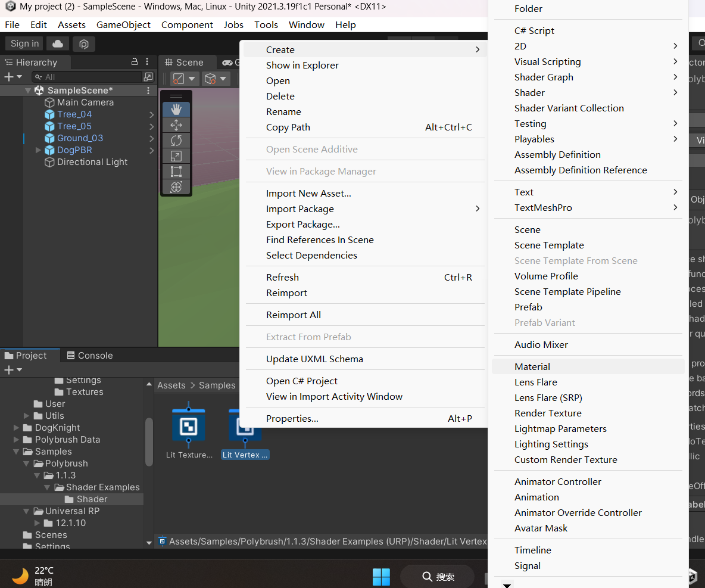705x588 pixels.
Task: Select Directional Light in Hierarchy
Action: 92,162
